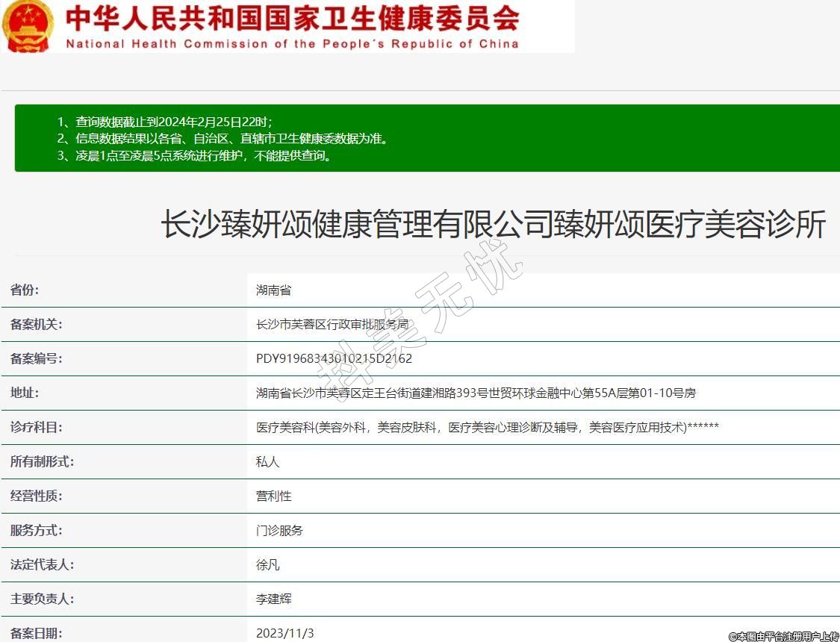
Task: Click the national emblem logo icon
Action: [x=27, y=25]
